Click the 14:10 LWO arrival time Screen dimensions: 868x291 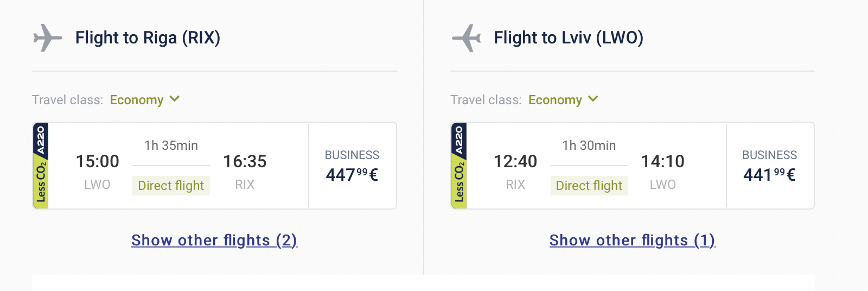click(x=663, y=161)
